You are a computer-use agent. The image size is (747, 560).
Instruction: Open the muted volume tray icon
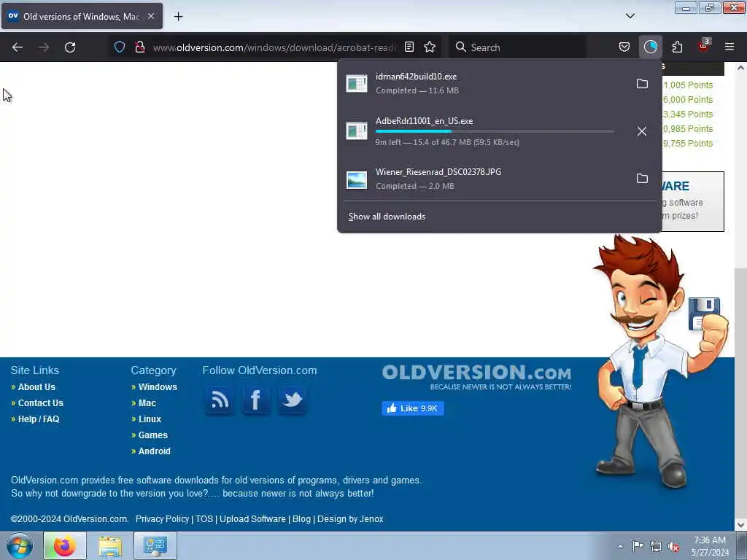[673, 547]
